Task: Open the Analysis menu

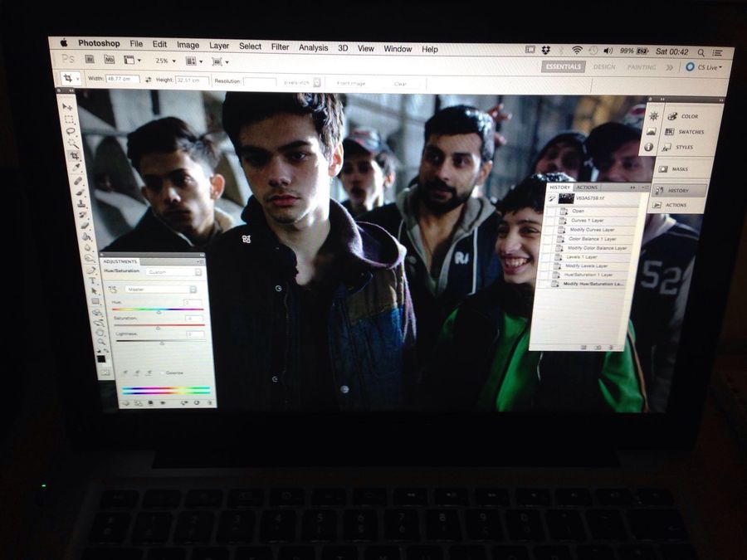Action: (x=313, y=47)
